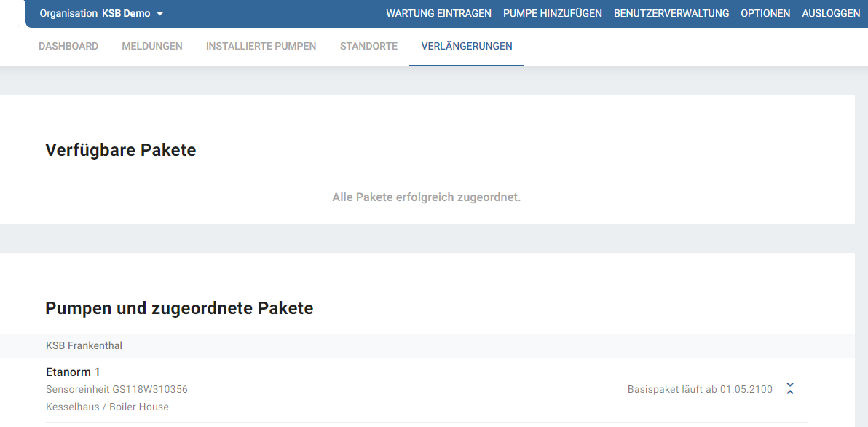Image resolution: width=868 pixels, height=427 pixels.
Task: Select the Installierte Pumpen tab
Action: coord(261,46)
